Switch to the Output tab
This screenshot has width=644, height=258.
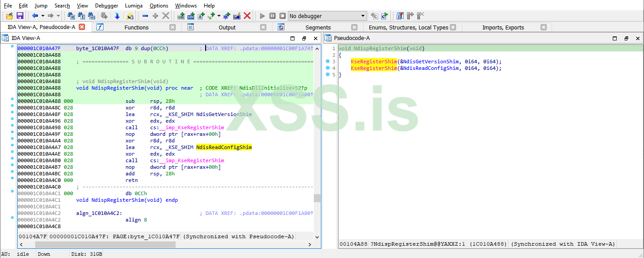227,27
